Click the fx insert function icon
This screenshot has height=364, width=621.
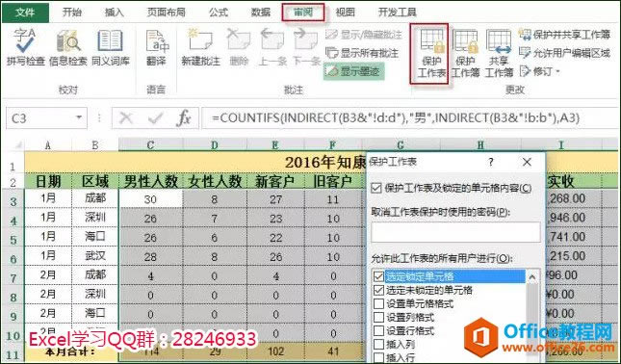click(183, 118)
